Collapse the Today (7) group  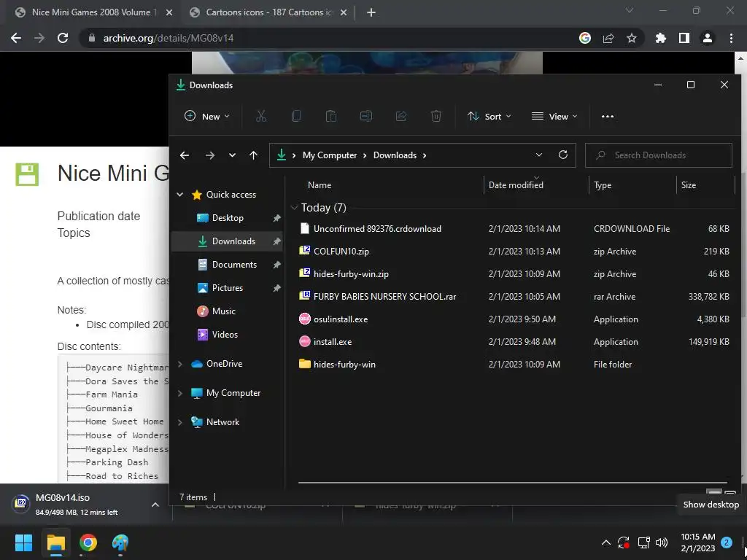[294, 208]
